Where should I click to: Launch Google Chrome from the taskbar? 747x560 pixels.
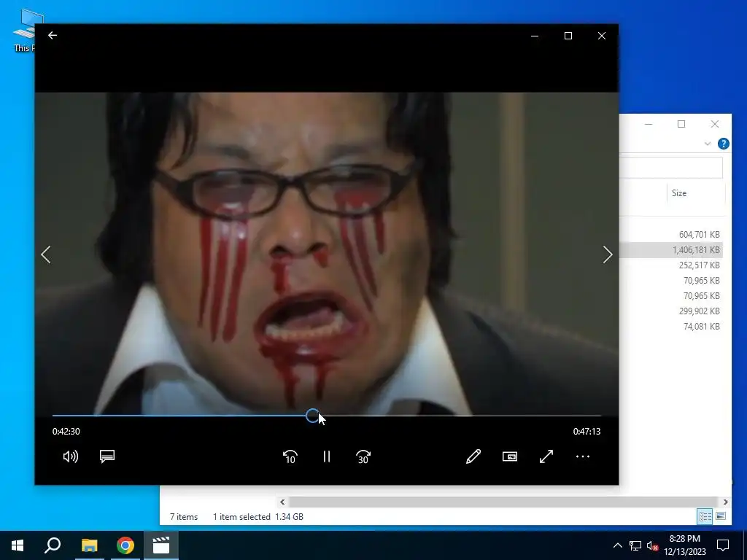(125, 545)
